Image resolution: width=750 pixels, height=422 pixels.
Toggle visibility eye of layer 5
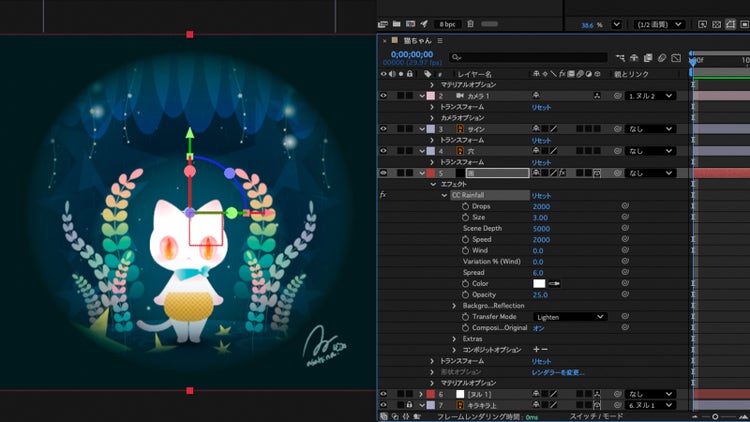pyautogui.click(x=384, y=173)
